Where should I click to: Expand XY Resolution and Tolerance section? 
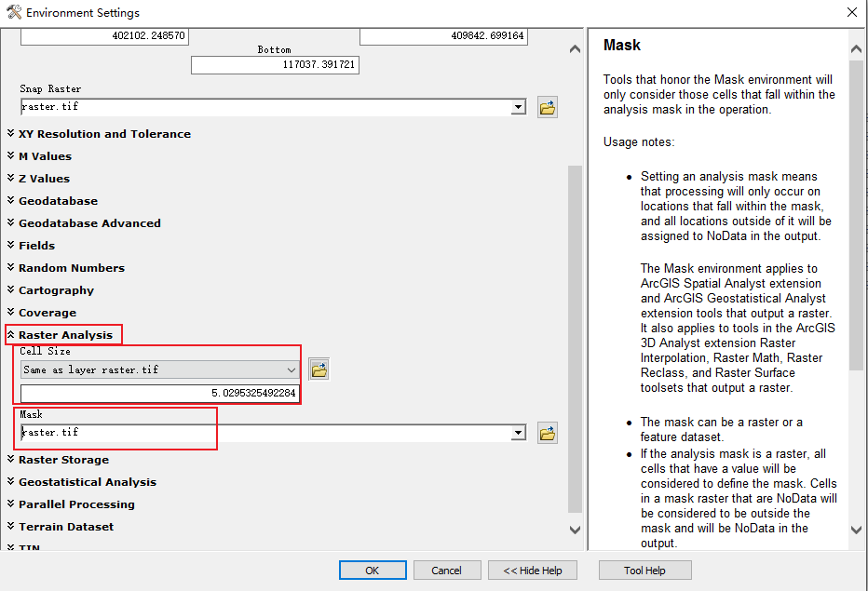[10, 133]
